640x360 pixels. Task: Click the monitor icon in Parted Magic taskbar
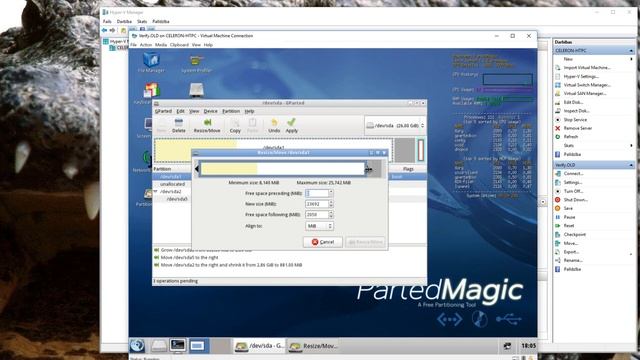click(197, 346)
